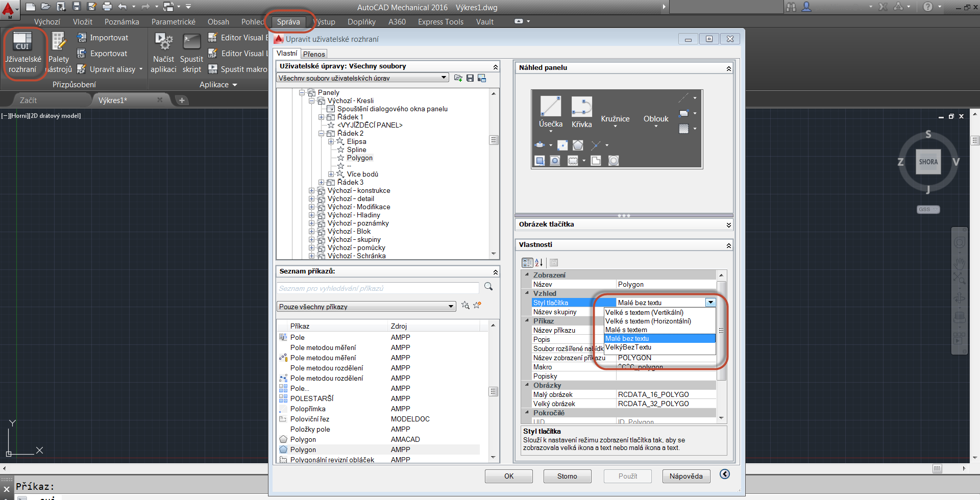Expand the Řádek 1 tree node
Viewport: 980px width, 500px height.
coord(322,117)
